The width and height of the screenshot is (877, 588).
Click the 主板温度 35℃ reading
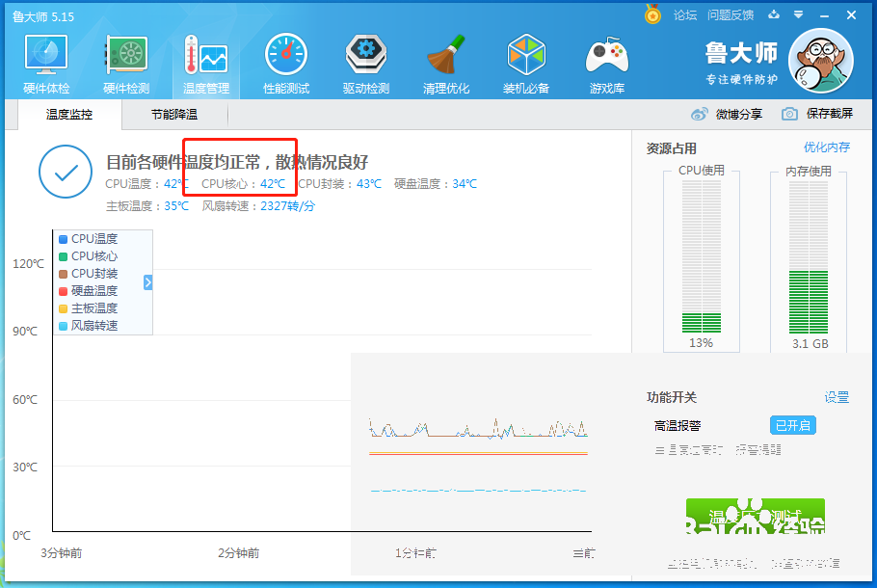click(x=147, y=206)
